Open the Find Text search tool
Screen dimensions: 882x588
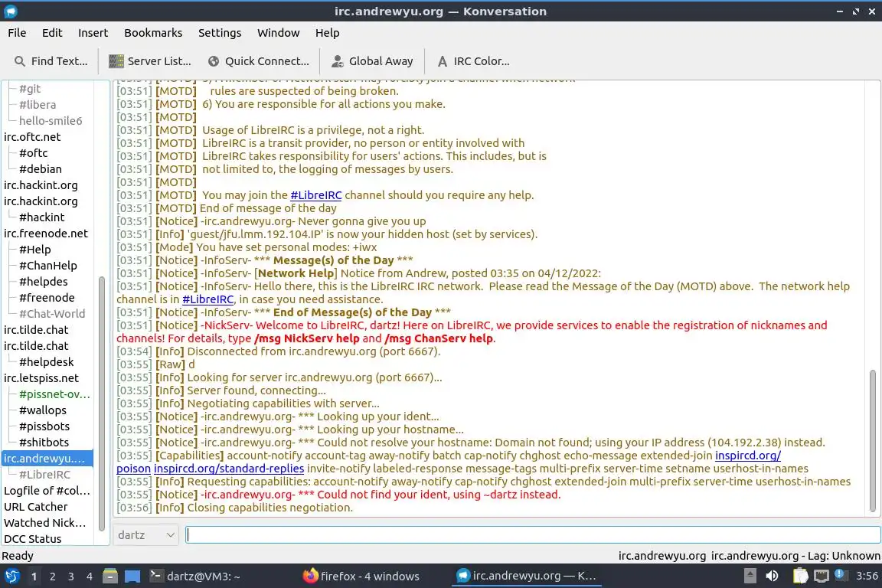(x=51, y=61)
